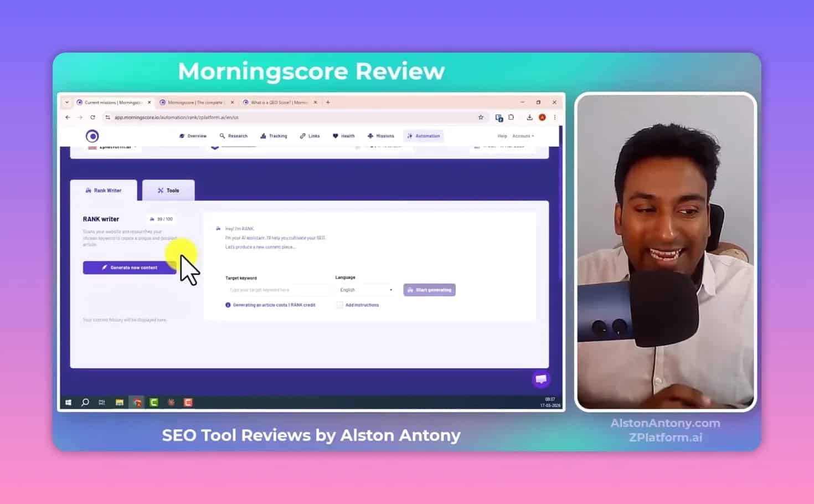Toggle bookmark star in the address bar
The image size is (814, 504).
(481, 117)
